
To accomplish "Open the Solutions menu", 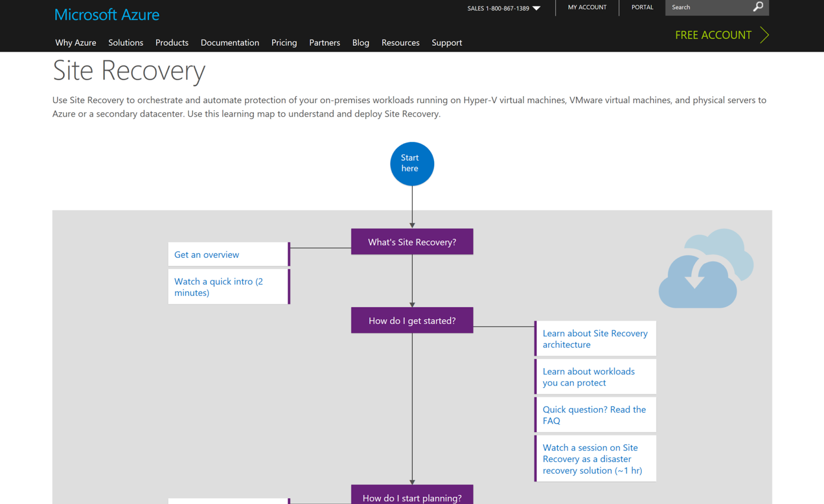I will point(125,43).
